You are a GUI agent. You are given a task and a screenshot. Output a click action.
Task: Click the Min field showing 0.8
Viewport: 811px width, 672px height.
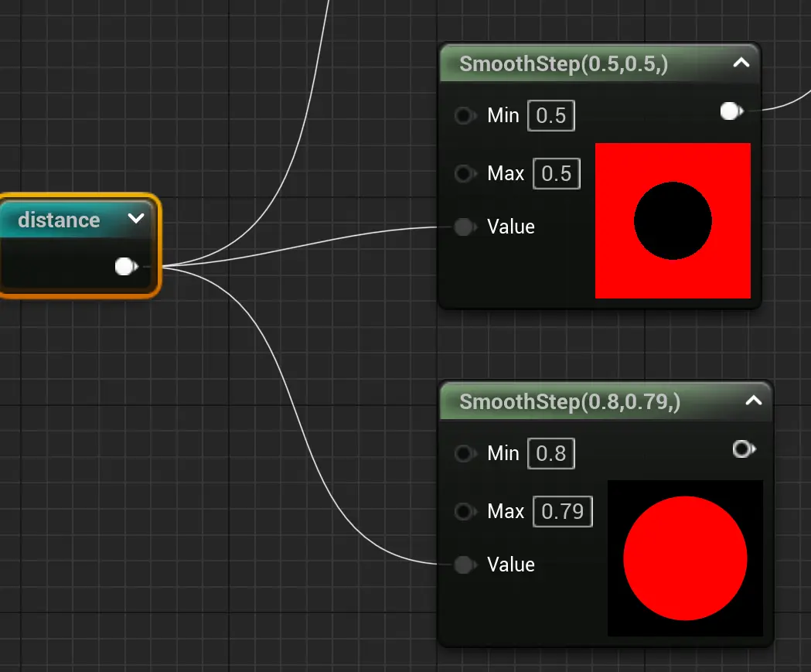550,453
